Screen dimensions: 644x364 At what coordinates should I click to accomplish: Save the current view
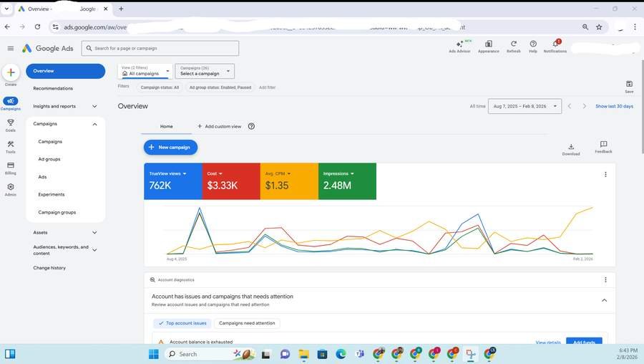(x=629, y=87)
